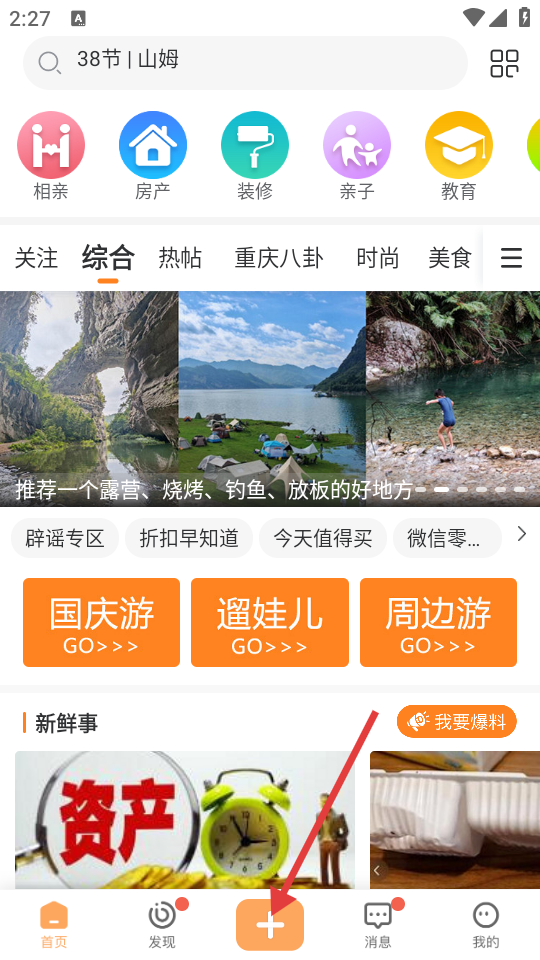Expand more topic tags with right chevron
Viewport: 540px width, 960px height.
(522, 534)
